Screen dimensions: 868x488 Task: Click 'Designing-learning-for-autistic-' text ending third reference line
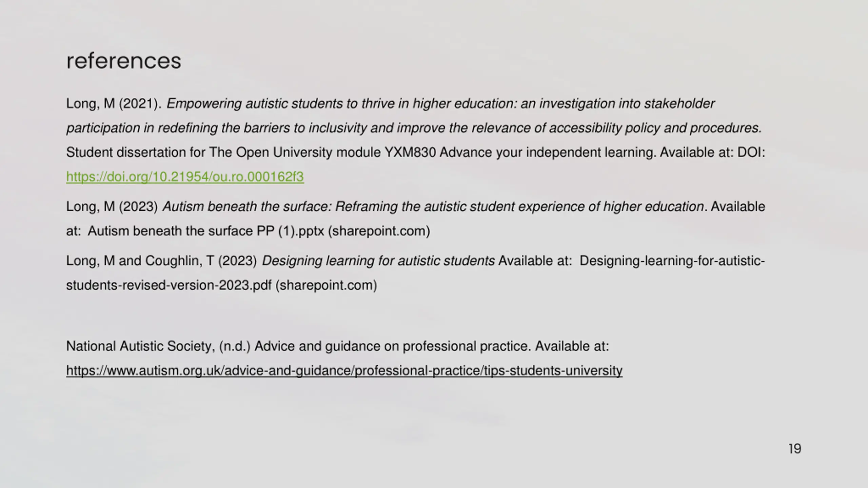tap(672, 261)
